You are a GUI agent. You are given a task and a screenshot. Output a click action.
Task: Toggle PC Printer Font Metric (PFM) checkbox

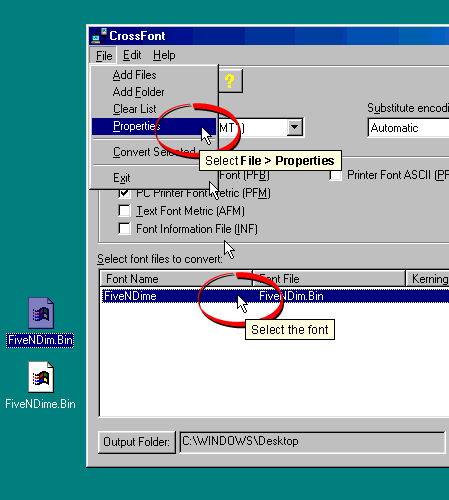(x=124, y=193)
